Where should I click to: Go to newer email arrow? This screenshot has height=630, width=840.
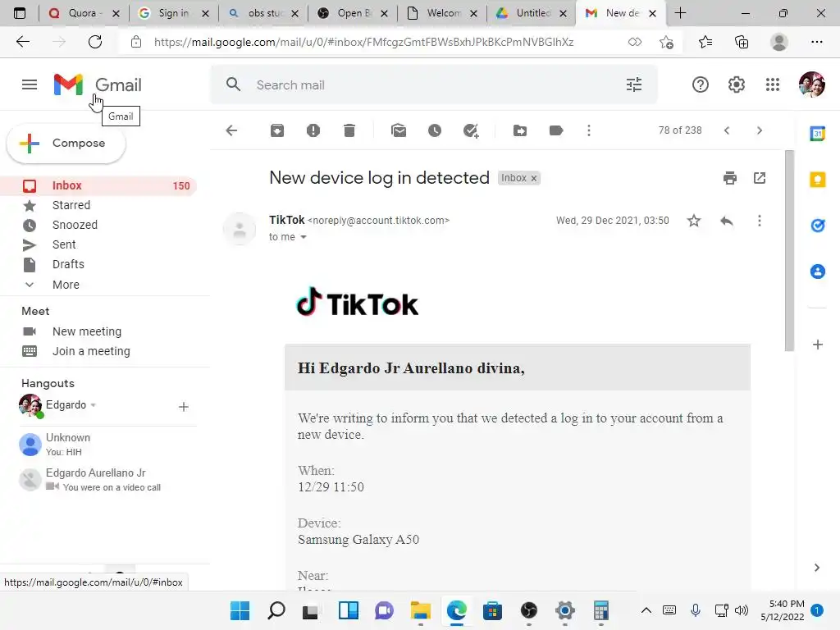727,130
